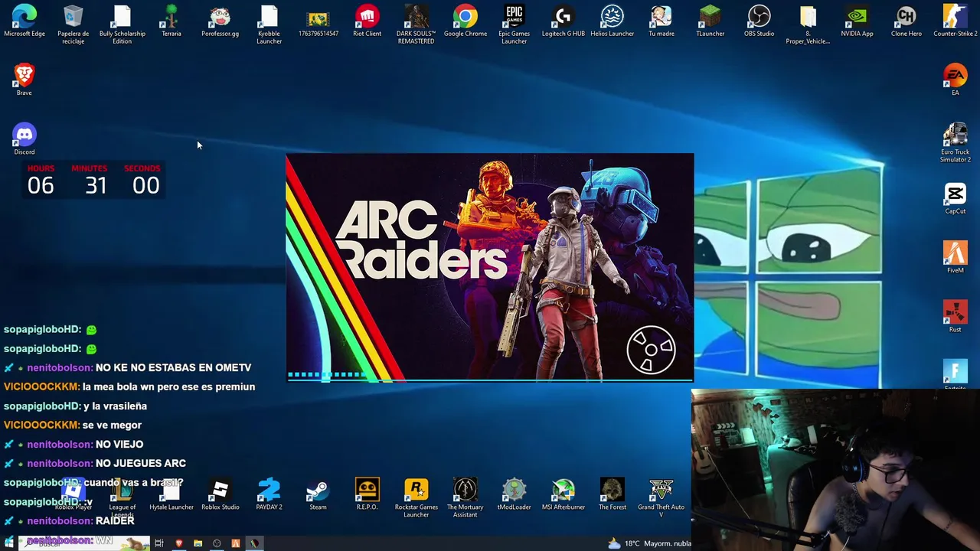Select the Rust game icon
This screenshot has width=980, height=551.
(955, 316)
